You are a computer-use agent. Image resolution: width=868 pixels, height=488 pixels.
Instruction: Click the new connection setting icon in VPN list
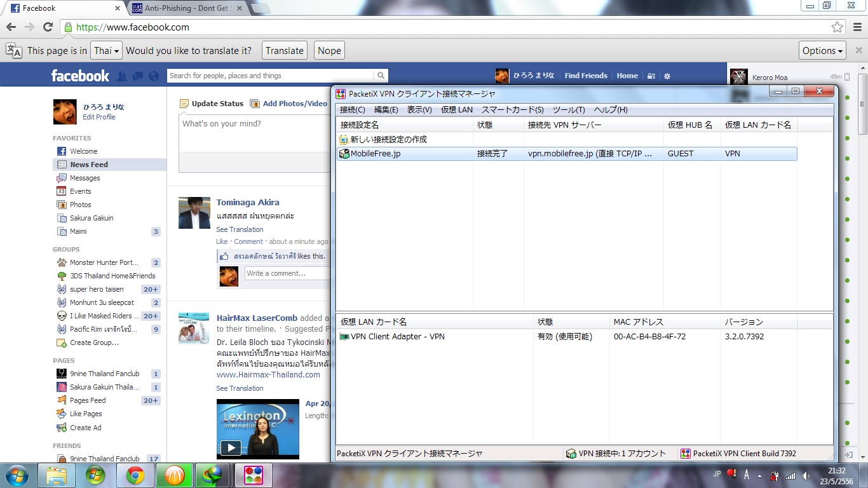pos(344,139)
